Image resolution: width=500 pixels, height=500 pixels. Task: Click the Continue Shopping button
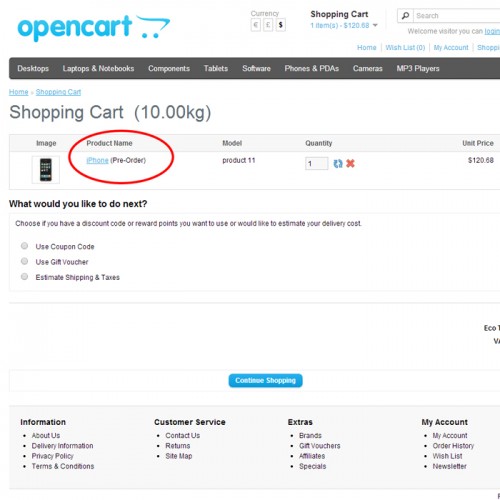pos(265,380)
